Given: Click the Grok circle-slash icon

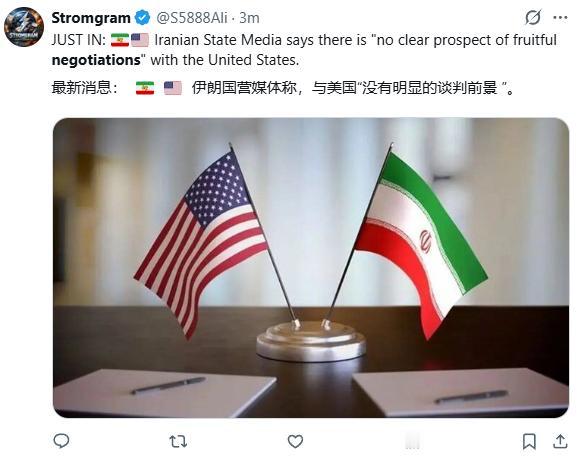Looking at the screenshot, I should click(533, 17).
